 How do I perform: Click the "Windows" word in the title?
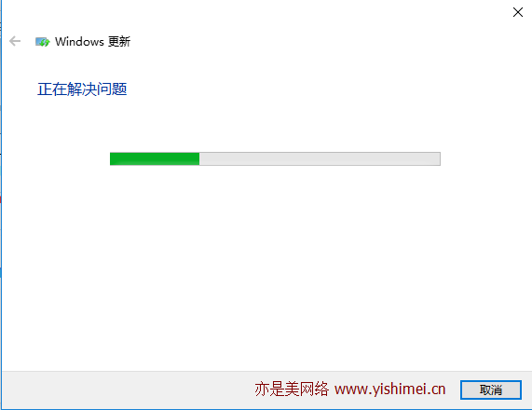click(x=79, y=41)
